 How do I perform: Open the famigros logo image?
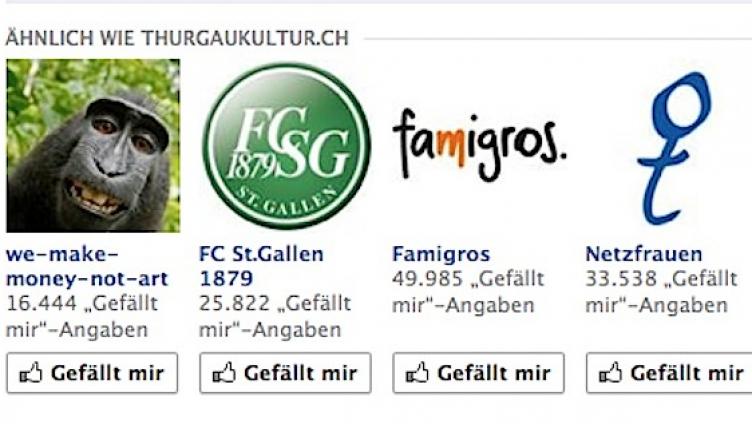pyautogui.click(x=479, y=145)
